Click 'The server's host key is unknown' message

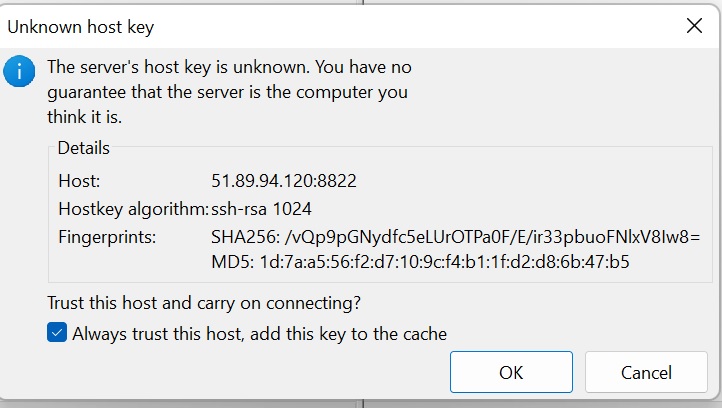[x=229, y=68]
